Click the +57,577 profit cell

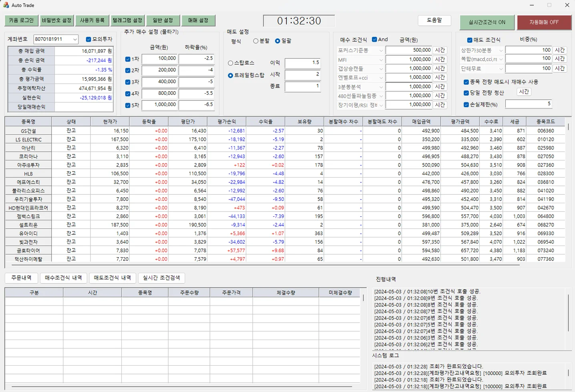coord(227,250)
